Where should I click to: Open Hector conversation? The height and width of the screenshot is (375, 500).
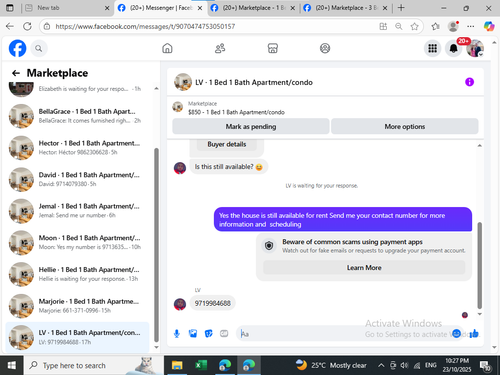click(77, 148)
